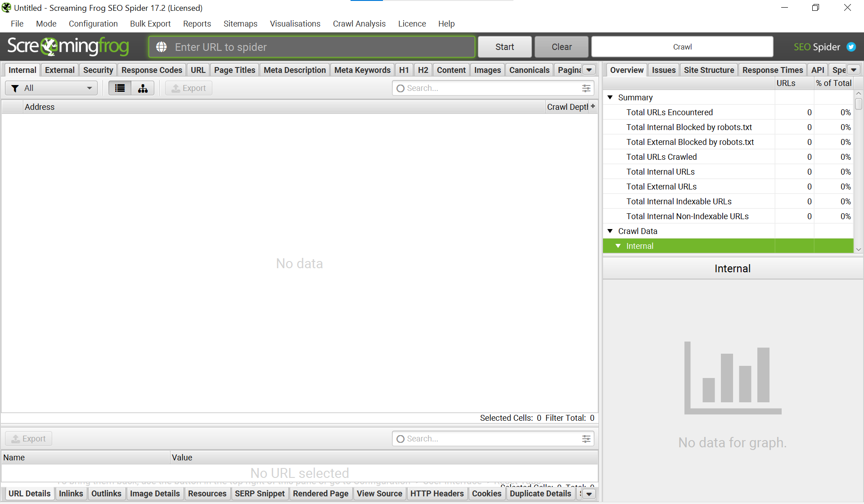The width and height of the screenshot is (864, 504).
Task: Open the SERP Snippet tab
Action: [x=260, y=494]
